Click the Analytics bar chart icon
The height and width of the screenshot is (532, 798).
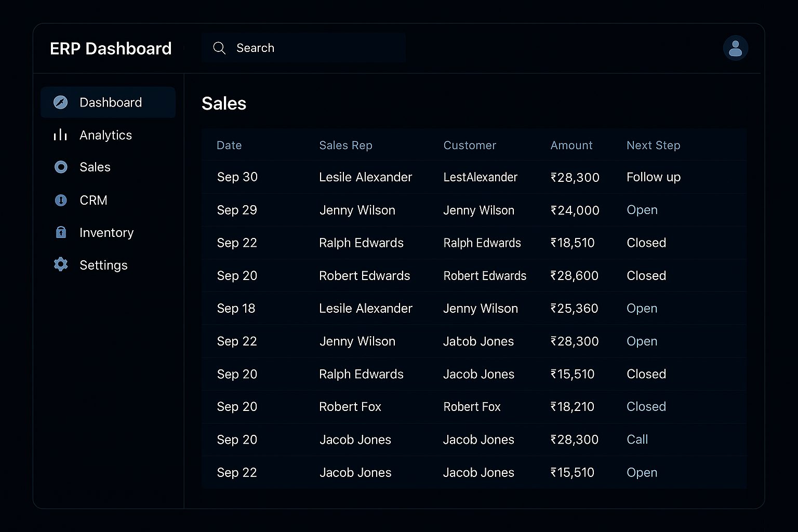point(60,135)
